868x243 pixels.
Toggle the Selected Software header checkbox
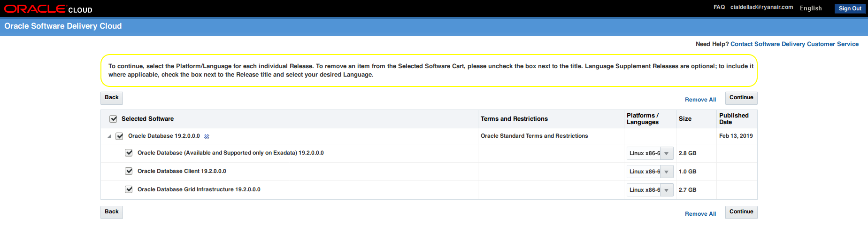point(113,119)
